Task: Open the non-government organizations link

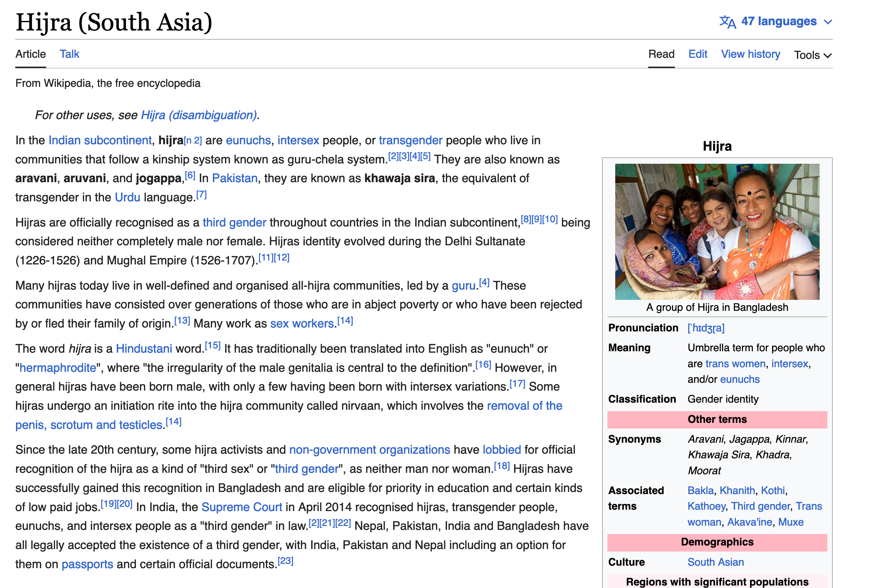Action: (369, 450)
